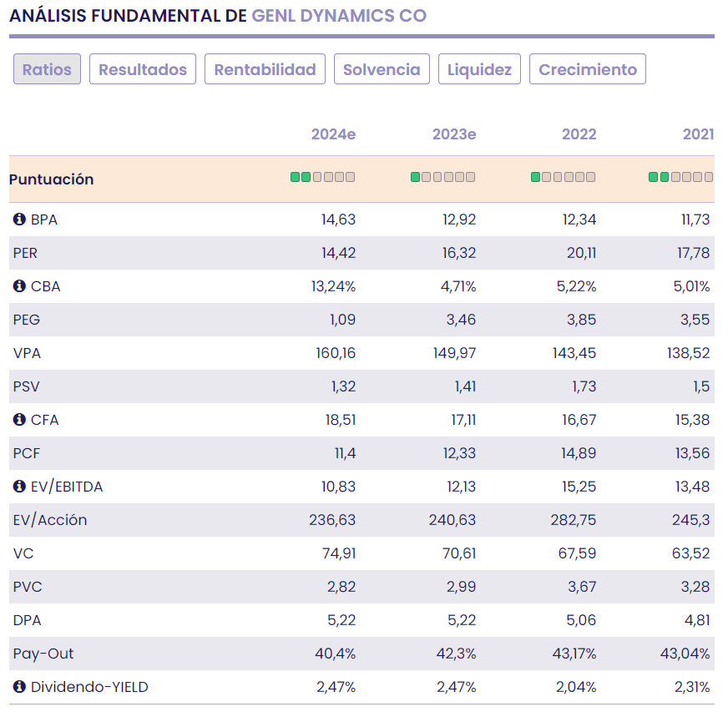Open the GENL DYNAMICS CO link

339,16
